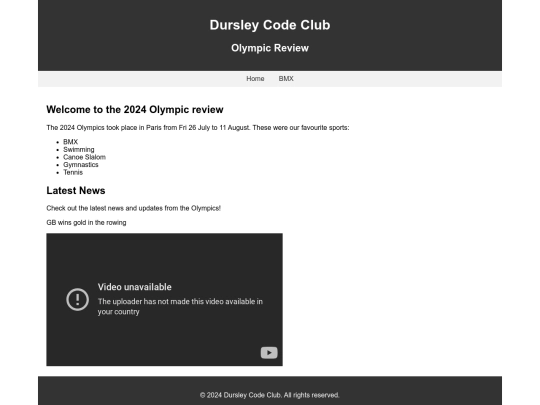Select the Swimming list item

(x=79, y=149)
